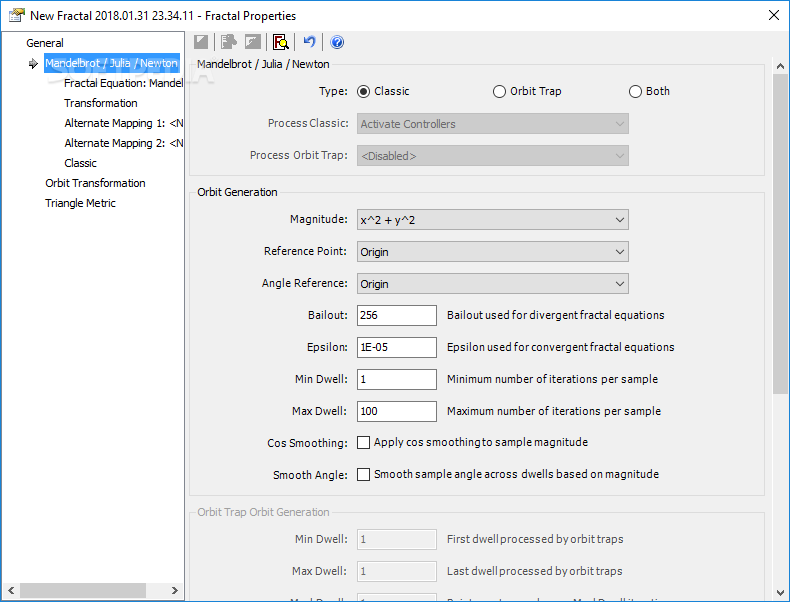This screenshot has width=790, height=602.
Task: Click the tree horizontal scrollbar left arrow
Action: (x=11, y=590)
